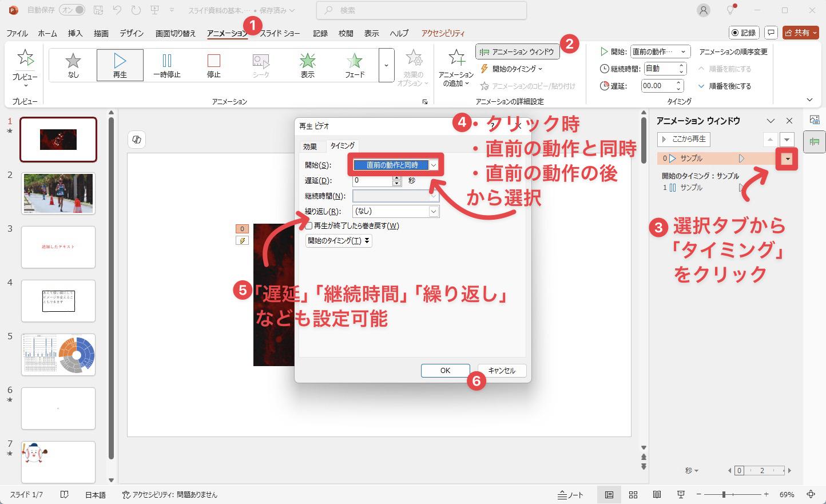The width and height of the screenshot is (826, 504).
Task: Switch to the スライド ショー ribbon tab
Action: (x=280, y=33)
